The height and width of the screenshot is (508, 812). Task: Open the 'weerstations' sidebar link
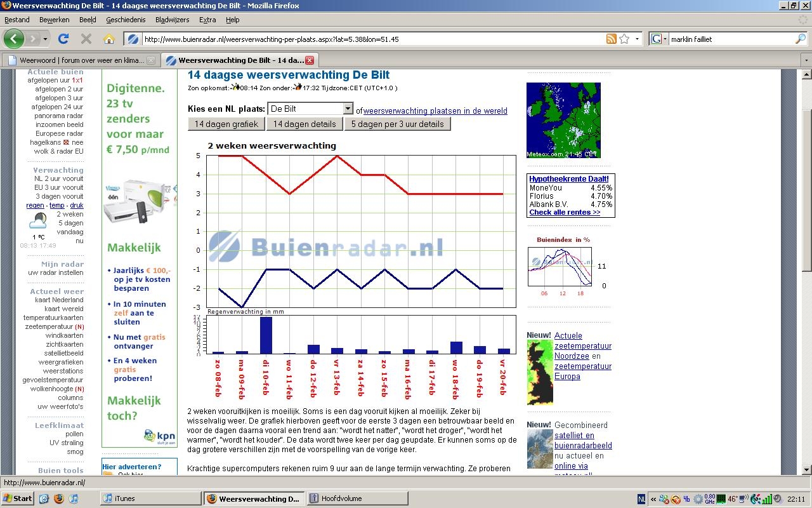[63, 371]
